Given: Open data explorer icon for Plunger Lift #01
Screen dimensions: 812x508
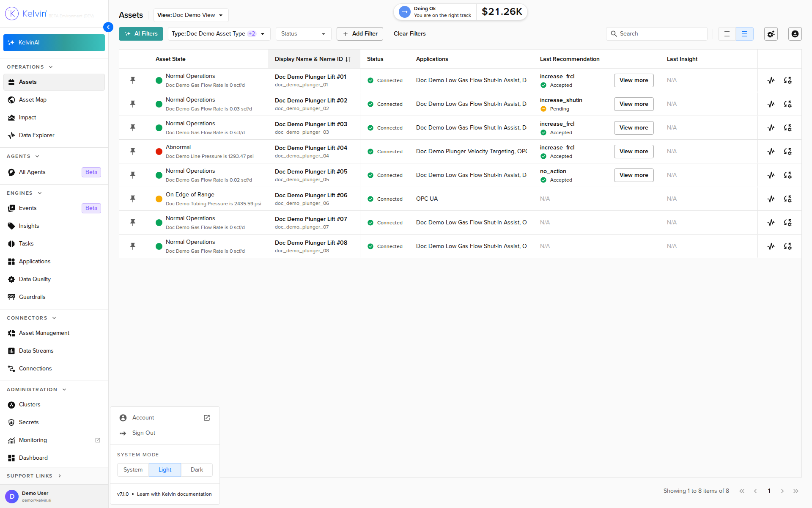Looking at the screenshot, I should click(771, 80).
